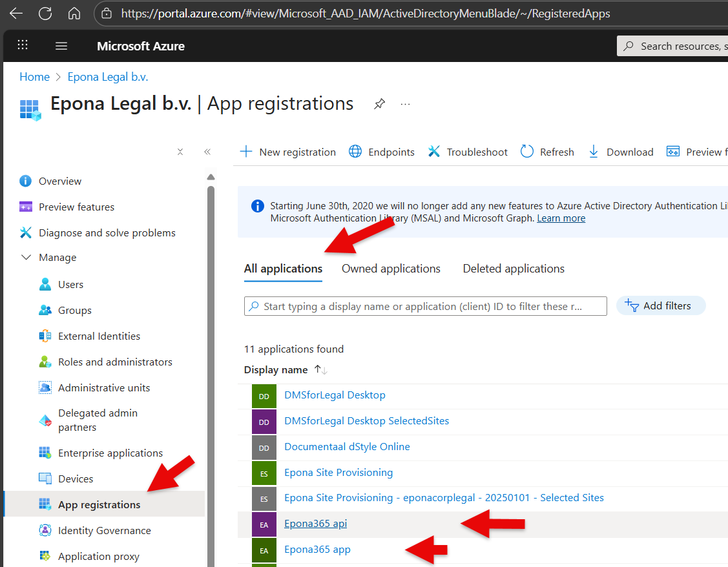Reload the page with browser refresh button

[45, 14]
